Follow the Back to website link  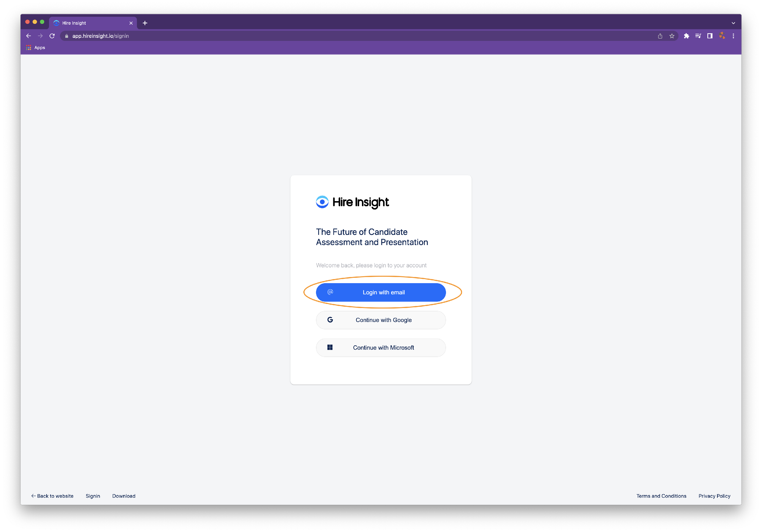(52, 496)
